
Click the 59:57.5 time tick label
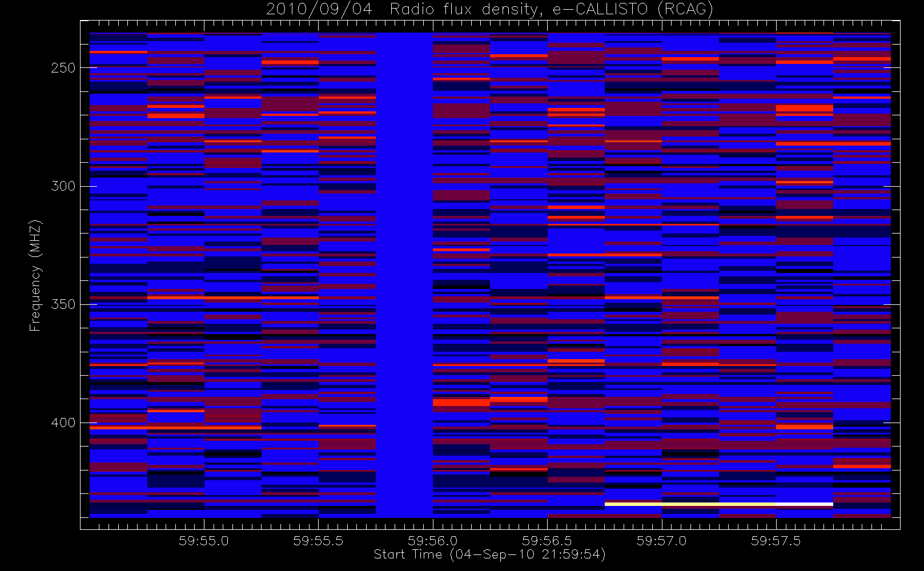[x=776, y=541]
